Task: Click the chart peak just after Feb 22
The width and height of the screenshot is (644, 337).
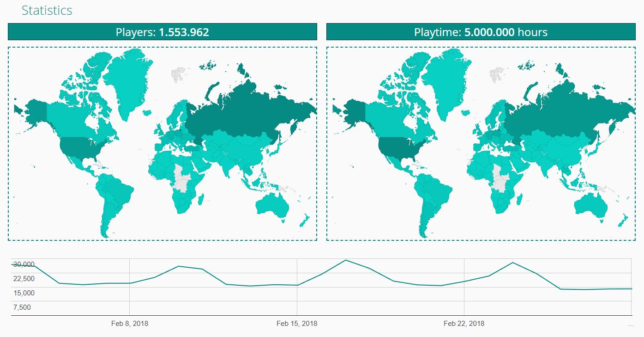Action: coord(512,263)
